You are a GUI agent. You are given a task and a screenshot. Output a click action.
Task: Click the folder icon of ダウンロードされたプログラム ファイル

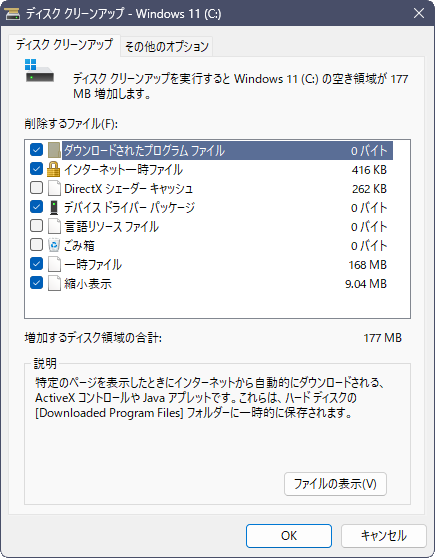(x=54, y=150)
